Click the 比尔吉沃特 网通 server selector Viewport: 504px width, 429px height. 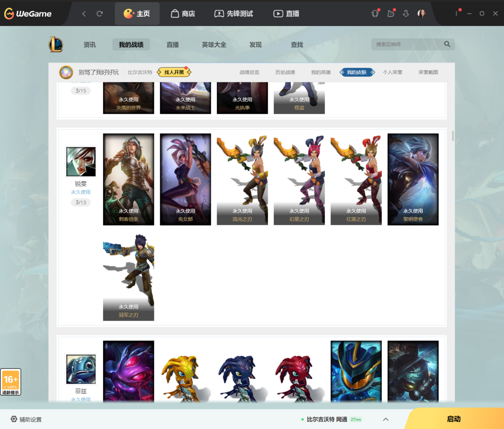[327, 419]
